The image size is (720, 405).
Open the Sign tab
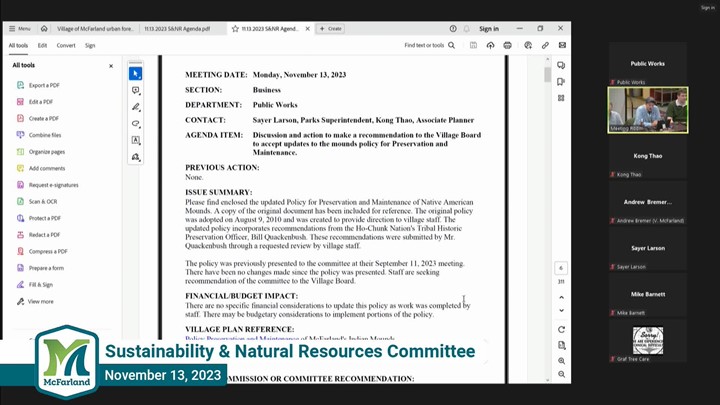90,45
